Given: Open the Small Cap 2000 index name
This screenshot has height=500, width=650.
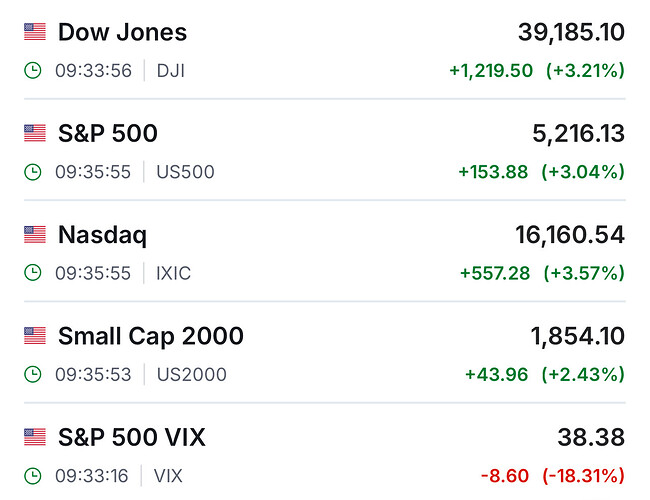Looking at the screenshot, I should [x=151, y=336].
